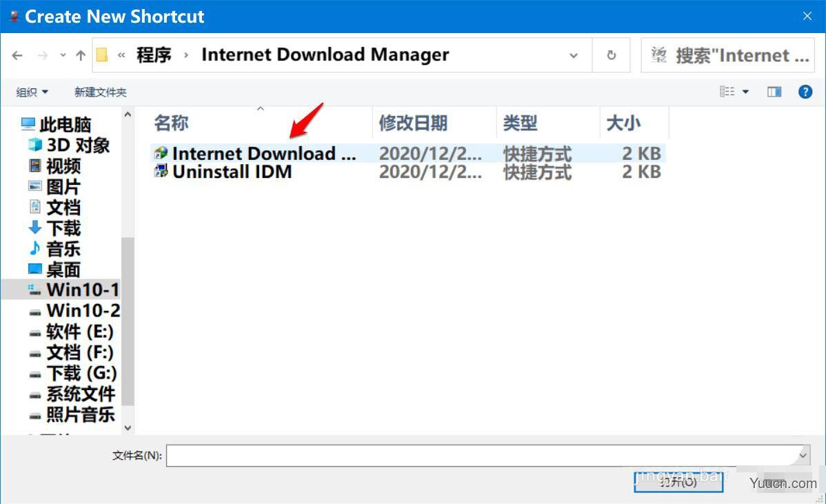Change the view layout icon

coord(727,92)
